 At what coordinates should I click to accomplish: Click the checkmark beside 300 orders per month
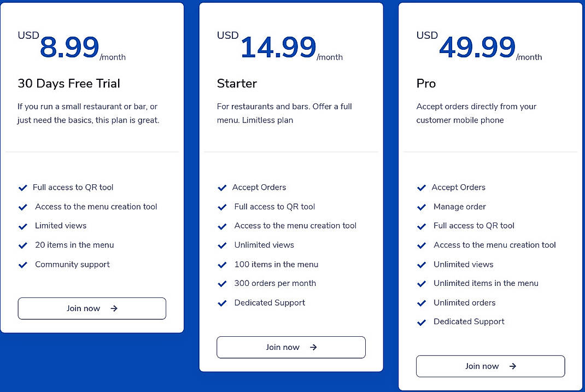coord(222,283)
